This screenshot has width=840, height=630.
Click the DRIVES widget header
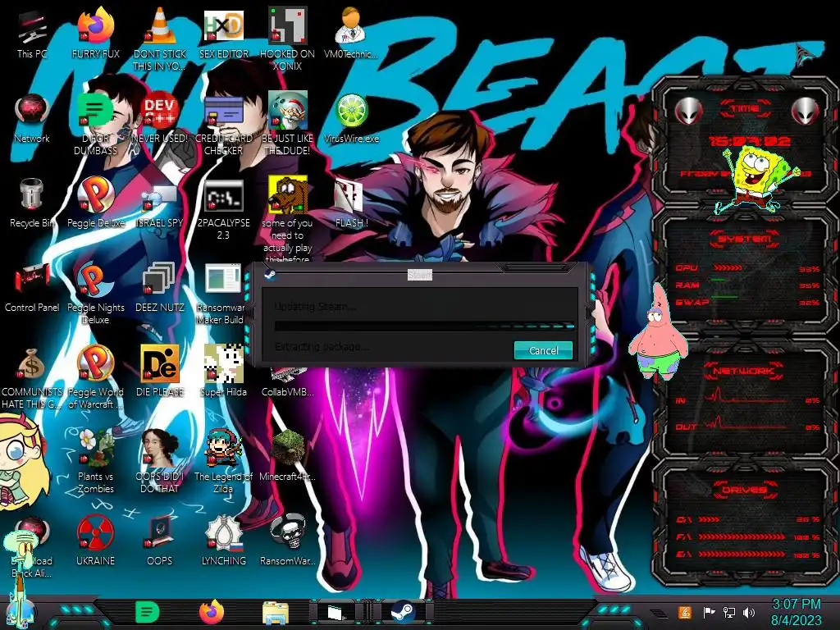coord(744,490)
